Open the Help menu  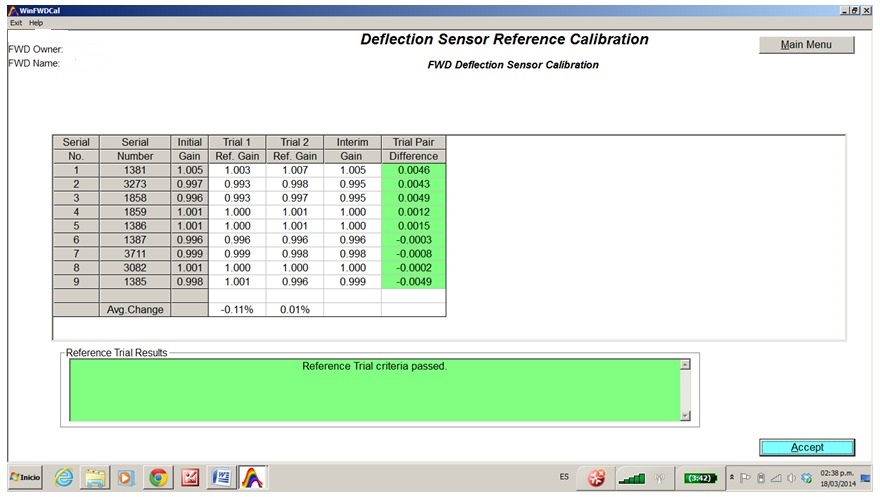[36, 22]
